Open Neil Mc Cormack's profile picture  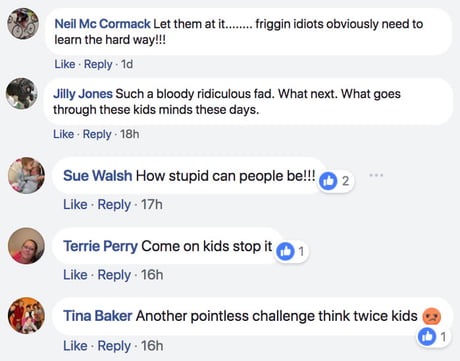pyautogui.click(x=23, y=24)
